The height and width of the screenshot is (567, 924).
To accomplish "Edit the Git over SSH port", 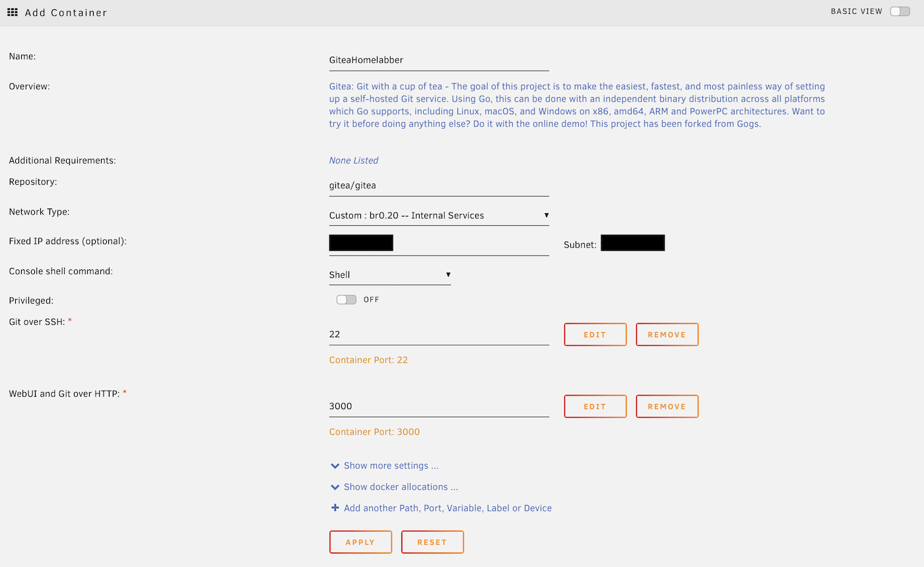I will pyautogui.click(x=595, y=335).
